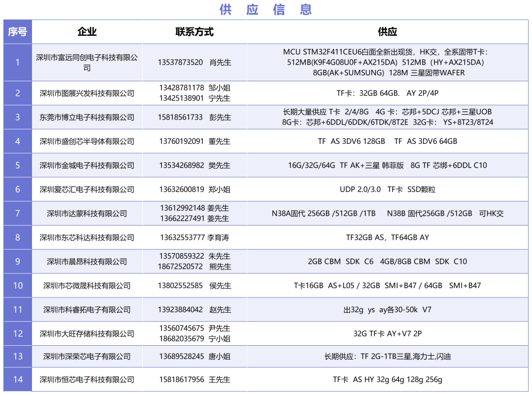Click row number 1 in 序号 column

(x=18, y=63)
